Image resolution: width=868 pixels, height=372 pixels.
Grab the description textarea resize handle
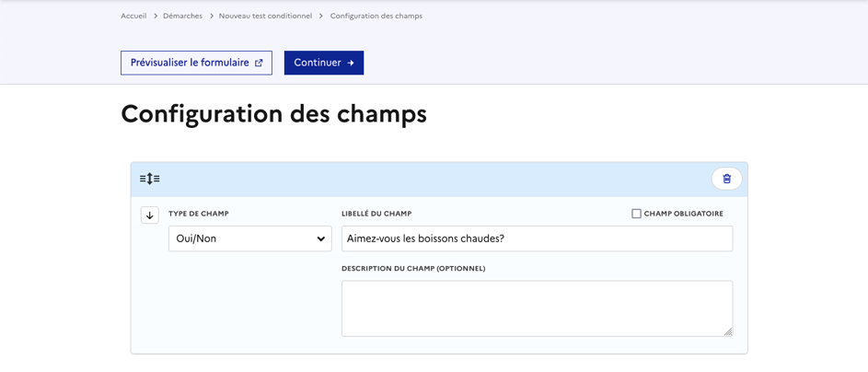(727, 331)
